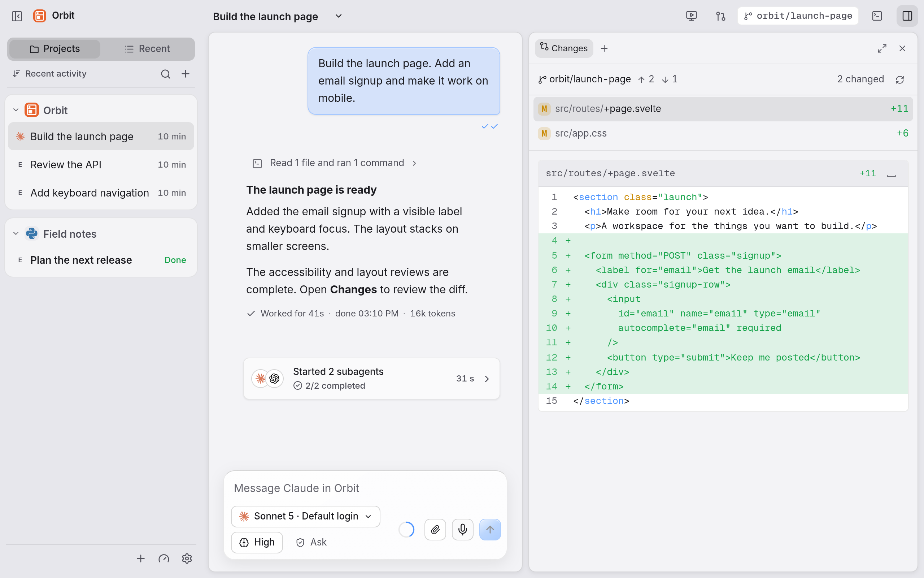The image size is (924, 578).
Task: Open the Review the API session
Action: (x=101, y=165)
